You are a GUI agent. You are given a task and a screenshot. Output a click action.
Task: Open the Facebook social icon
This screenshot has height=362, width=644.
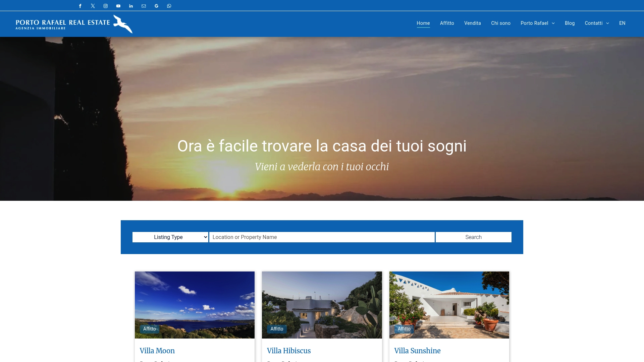80,6
